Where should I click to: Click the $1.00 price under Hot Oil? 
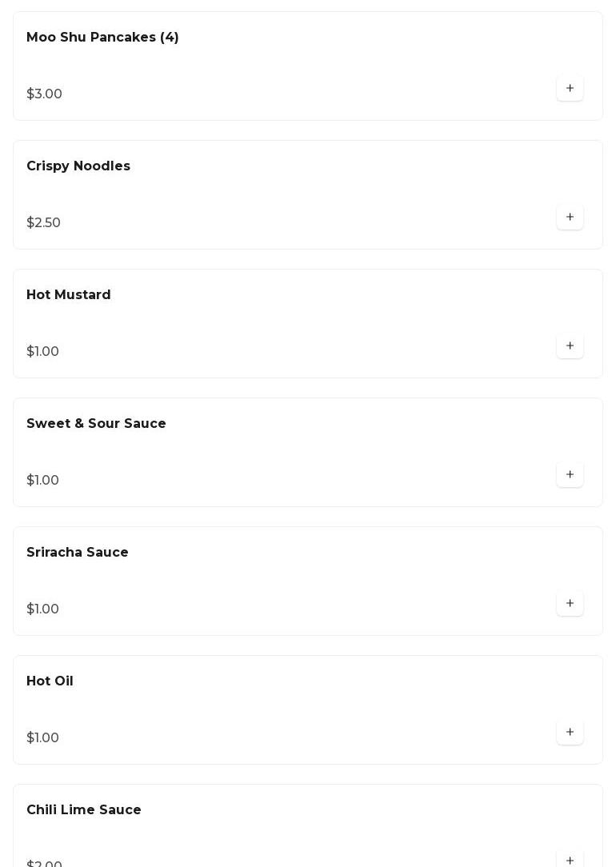click(42, 738)
